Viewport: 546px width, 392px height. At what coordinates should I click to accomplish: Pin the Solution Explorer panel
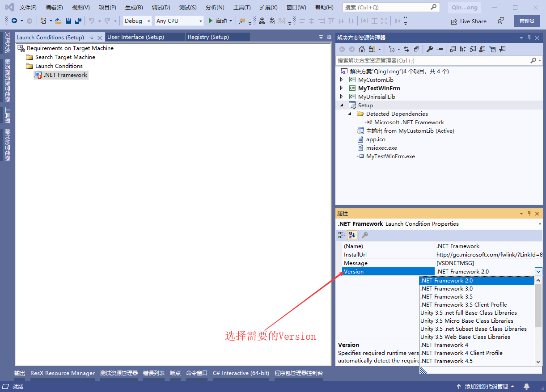point(529,38)
